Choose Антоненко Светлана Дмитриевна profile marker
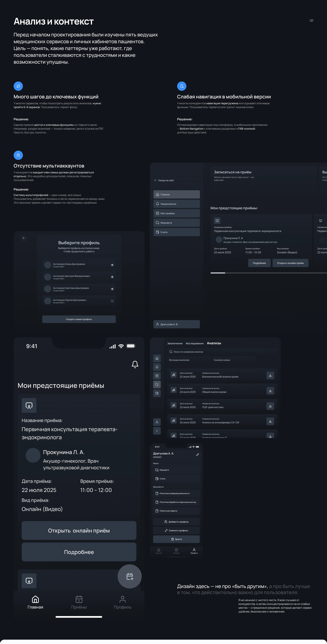Screen dimensions: 327x644 [112, 289]
